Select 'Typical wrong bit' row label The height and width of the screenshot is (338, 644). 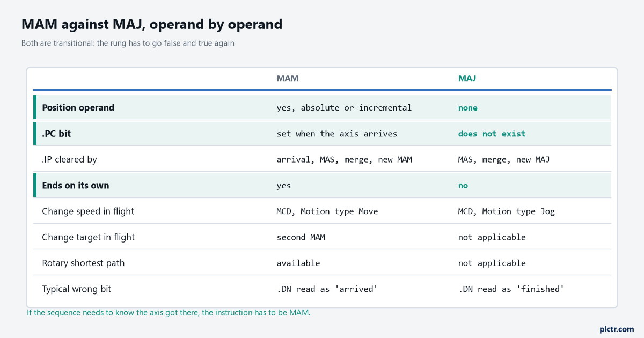[x=77, y=289]
